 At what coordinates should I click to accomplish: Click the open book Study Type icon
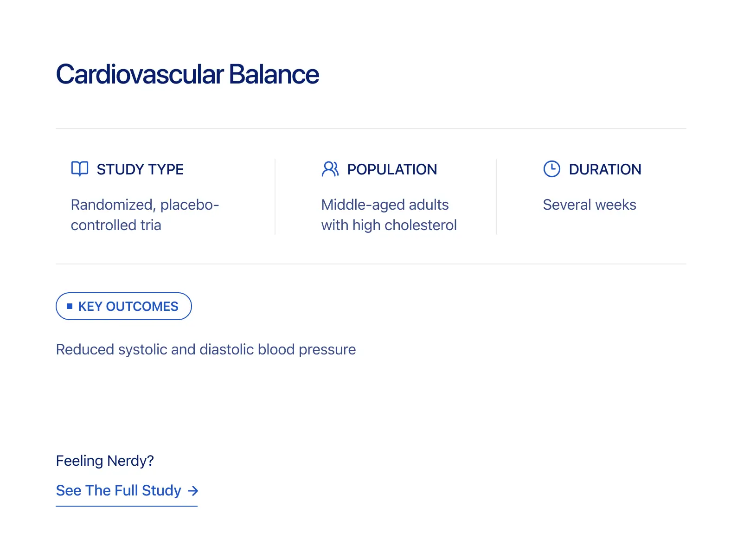79,169
